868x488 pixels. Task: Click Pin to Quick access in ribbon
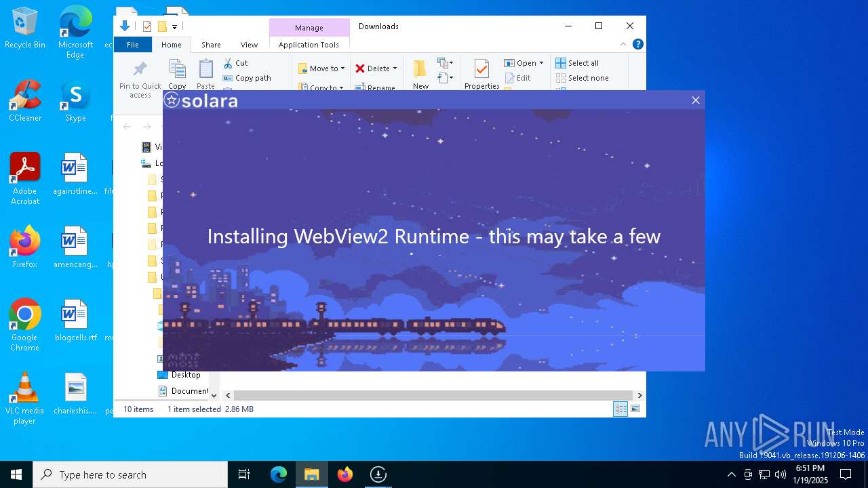140,79
